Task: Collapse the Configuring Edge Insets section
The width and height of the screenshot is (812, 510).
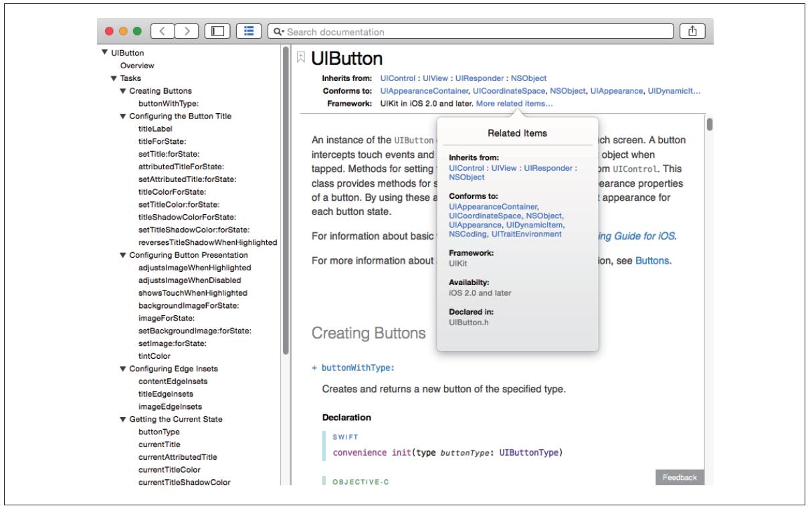Action: [123, 369]
